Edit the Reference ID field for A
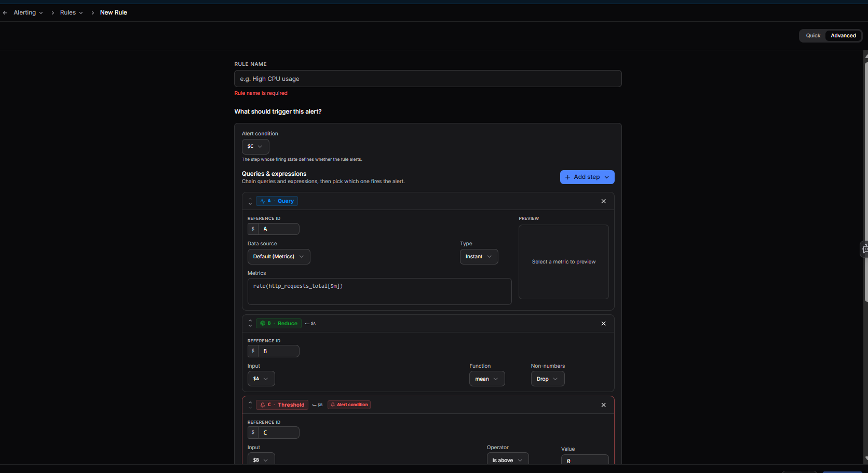868x473 pixels. click(279, 229)
